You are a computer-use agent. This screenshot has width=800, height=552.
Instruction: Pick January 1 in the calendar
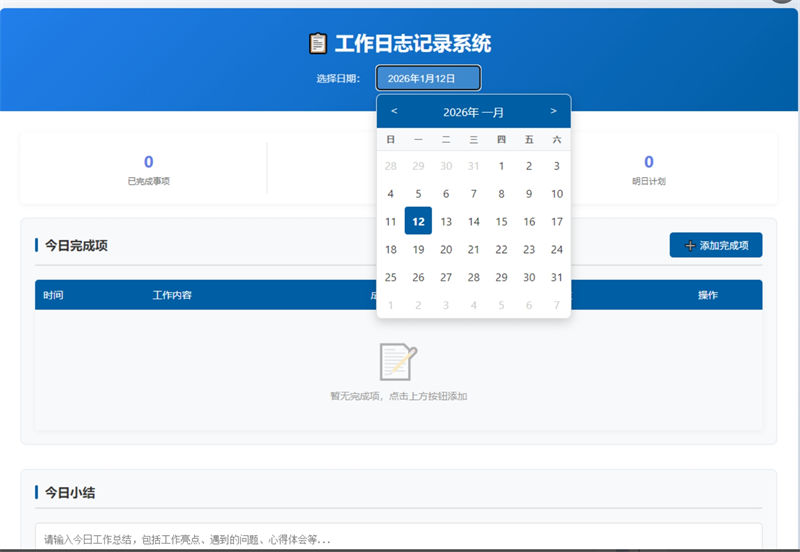tap(501, 166)
